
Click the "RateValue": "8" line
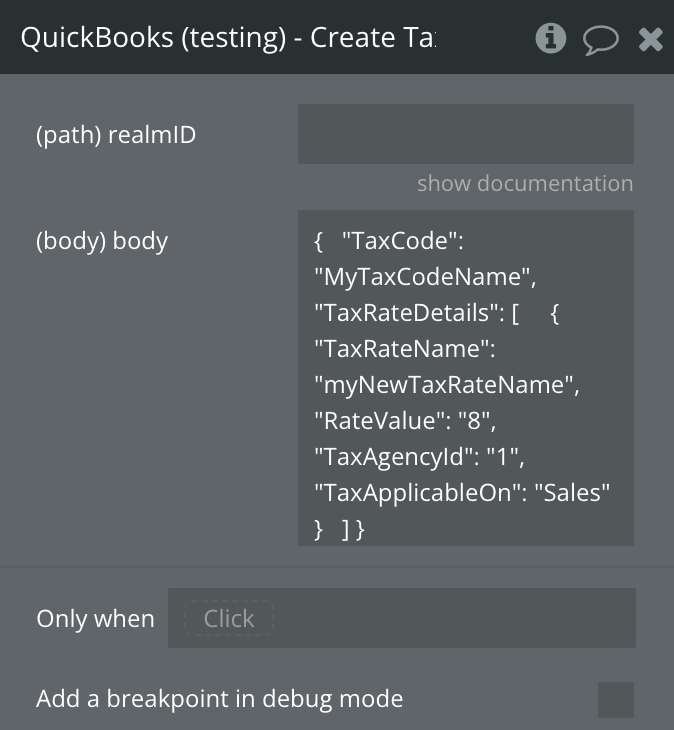coord(400,420)
